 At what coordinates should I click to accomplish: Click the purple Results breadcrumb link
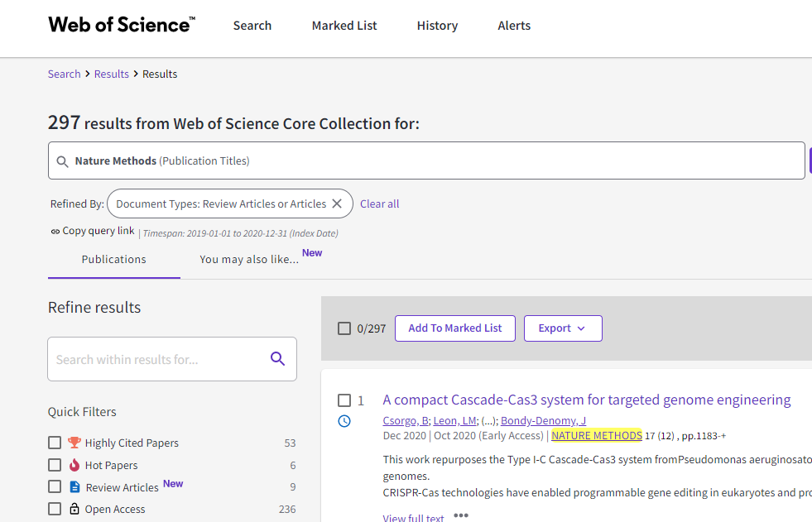(112, 74)
